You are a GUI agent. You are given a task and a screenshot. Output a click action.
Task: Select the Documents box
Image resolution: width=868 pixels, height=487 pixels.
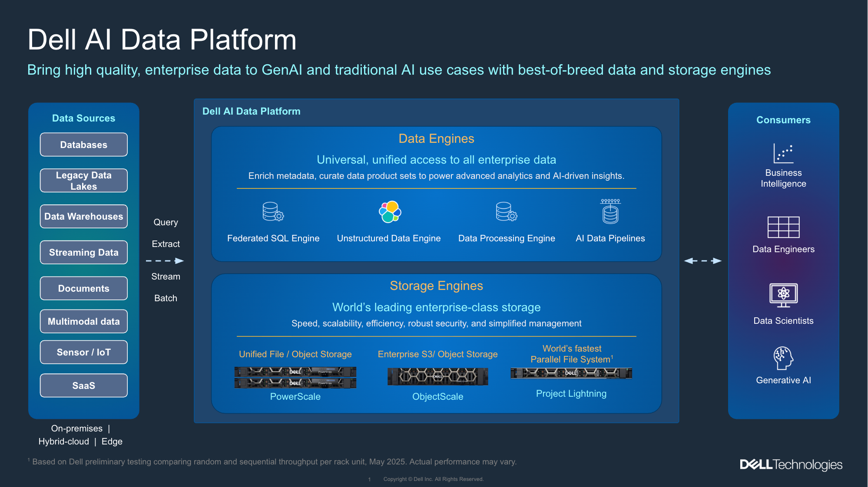[84, 289]
